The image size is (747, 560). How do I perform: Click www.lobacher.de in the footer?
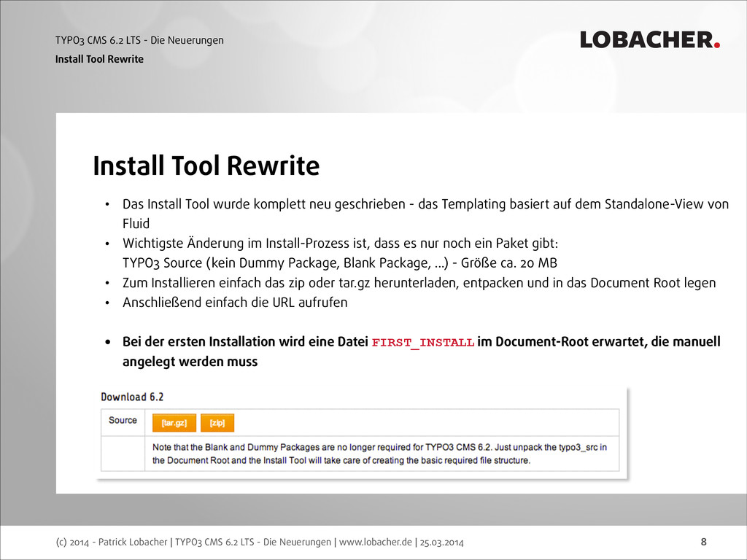376,542
